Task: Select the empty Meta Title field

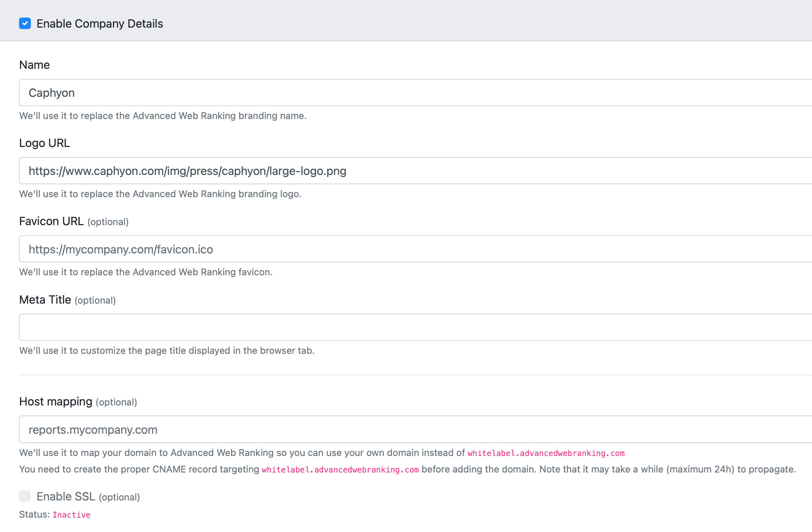Action: coord(416,327)
